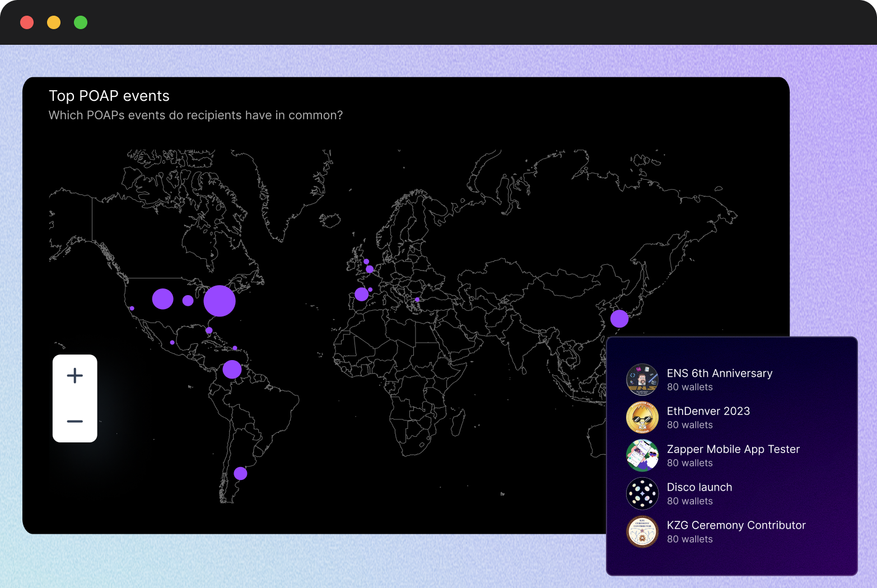Select the EthDenver 2023 list entry

(708, 417)
